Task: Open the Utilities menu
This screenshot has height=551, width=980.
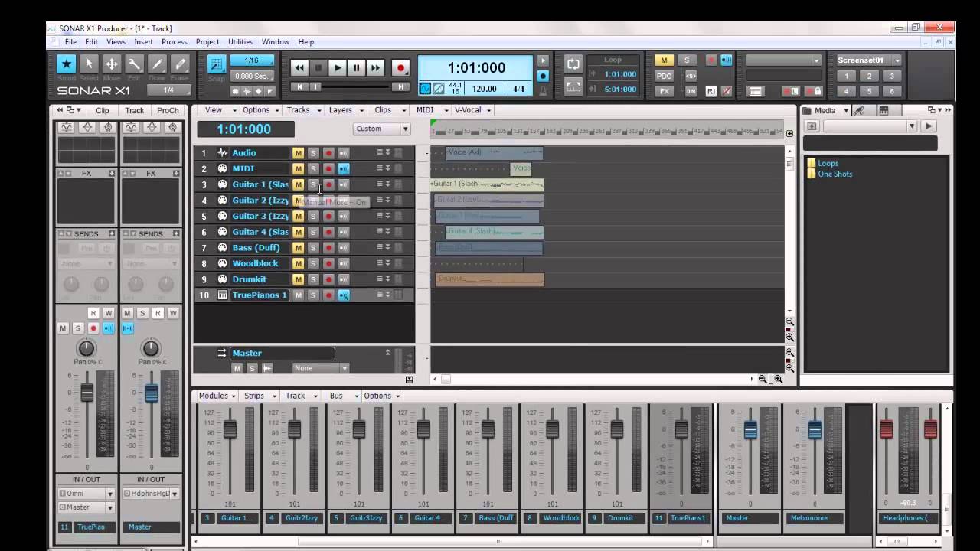Action: click(240, 42)
